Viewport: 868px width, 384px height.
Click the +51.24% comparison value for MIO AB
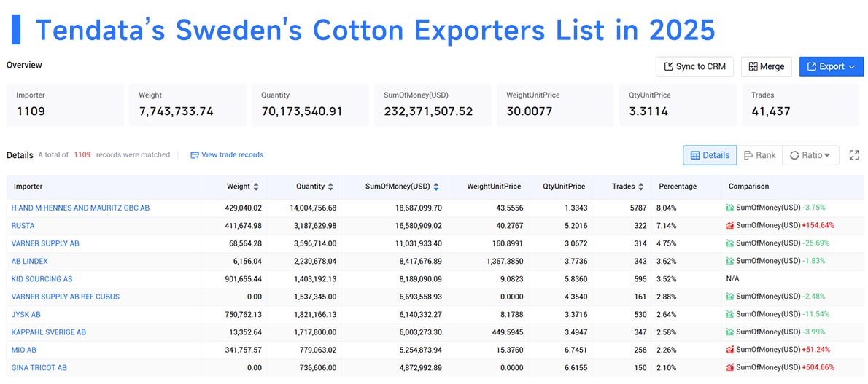(x=815, y=350)
